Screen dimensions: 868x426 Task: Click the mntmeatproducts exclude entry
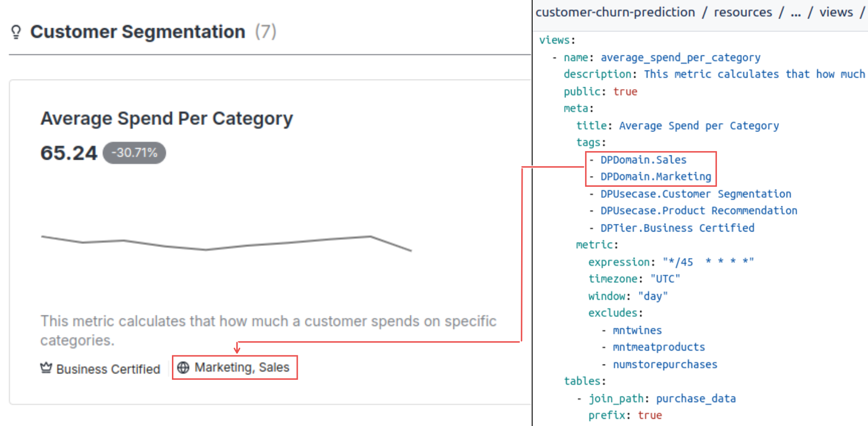(653, 347)
